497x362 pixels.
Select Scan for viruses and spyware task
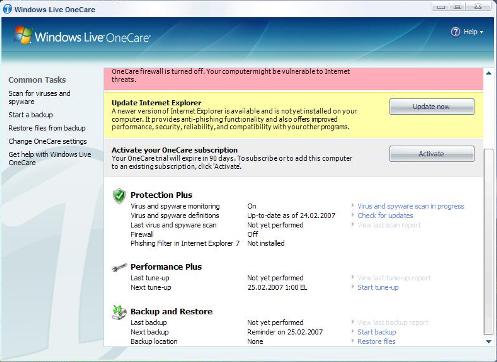(x=39, y=97)
